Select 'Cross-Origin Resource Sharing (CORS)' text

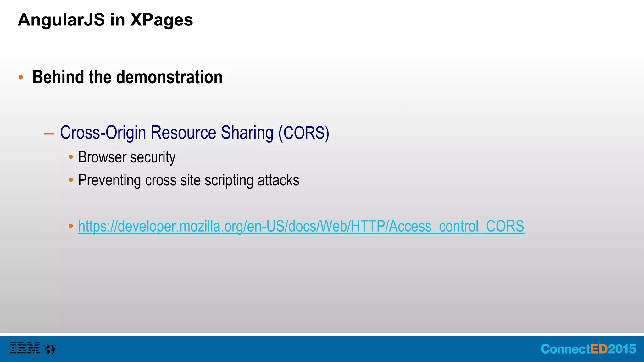[195, 133]
